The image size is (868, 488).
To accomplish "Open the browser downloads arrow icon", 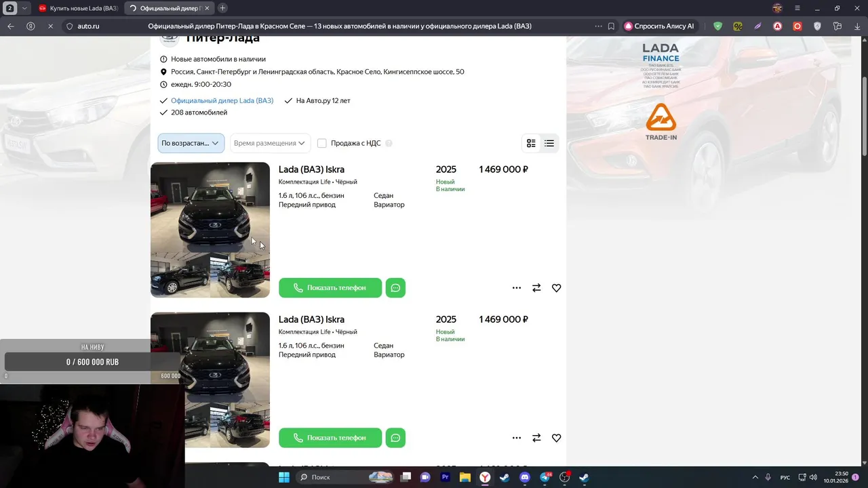I will pos(858,26).
